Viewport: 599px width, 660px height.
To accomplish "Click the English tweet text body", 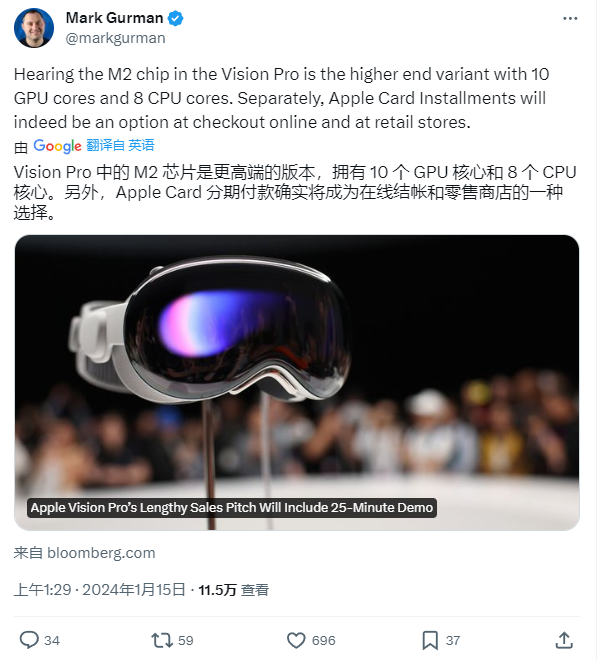I will 282,98.
